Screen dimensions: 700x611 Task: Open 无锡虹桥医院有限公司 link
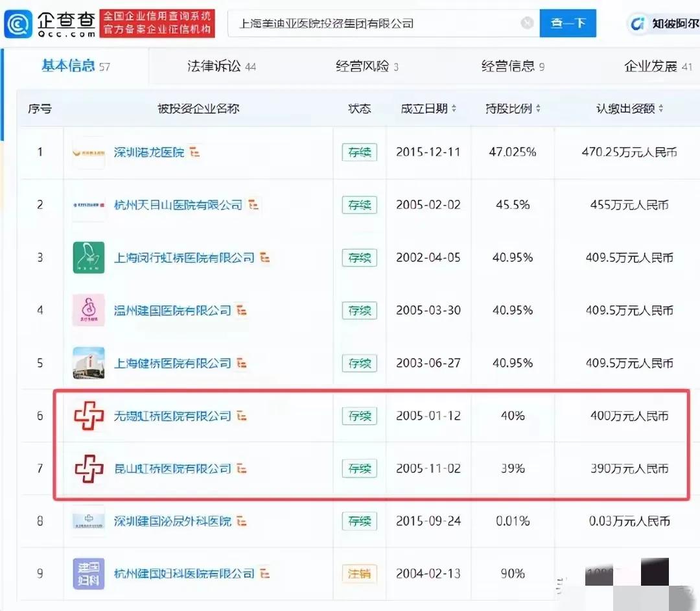click(172, 416)
